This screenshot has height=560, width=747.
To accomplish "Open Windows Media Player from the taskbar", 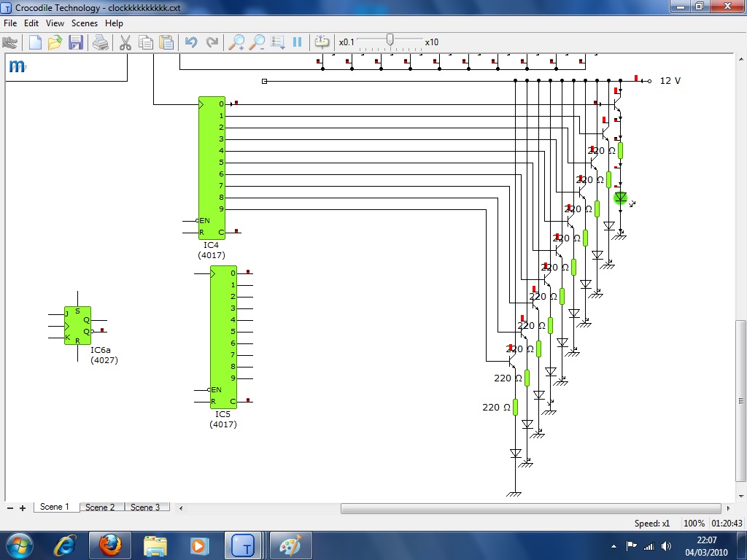I will coord(198,545).
